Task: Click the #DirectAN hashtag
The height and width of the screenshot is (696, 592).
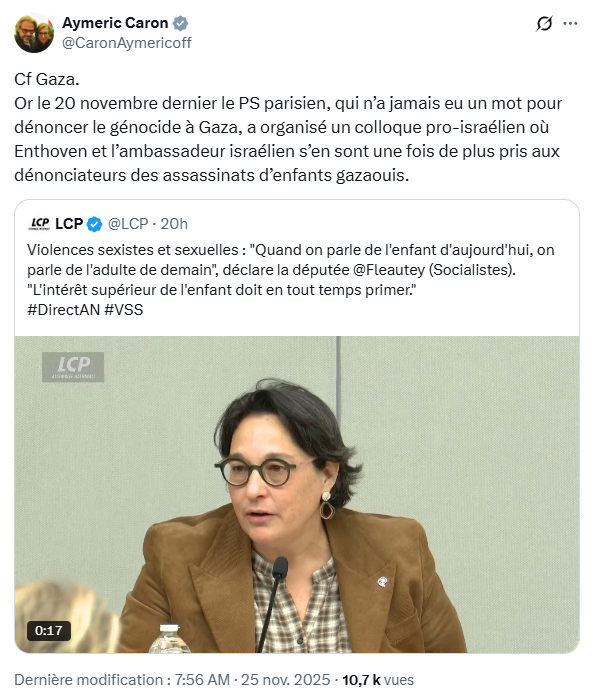Action: pyautogui.click(x=63, y=309)
